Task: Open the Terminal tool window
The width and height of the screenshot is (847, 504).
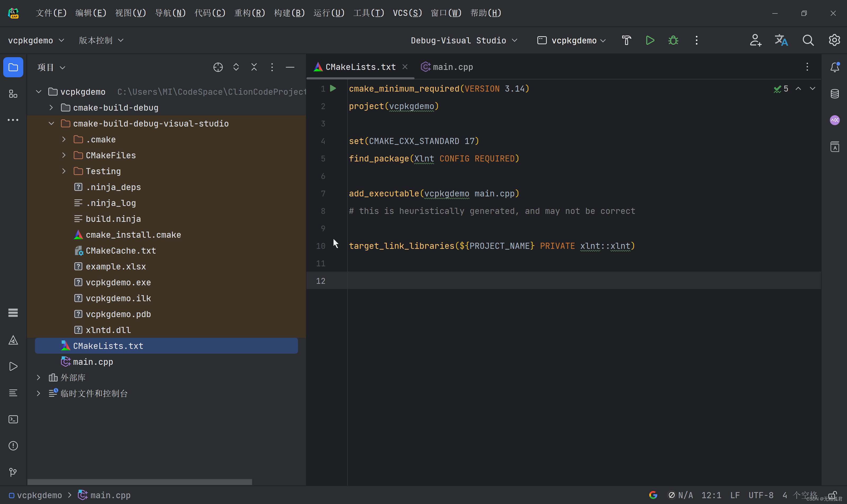Action: coord(13,420)
